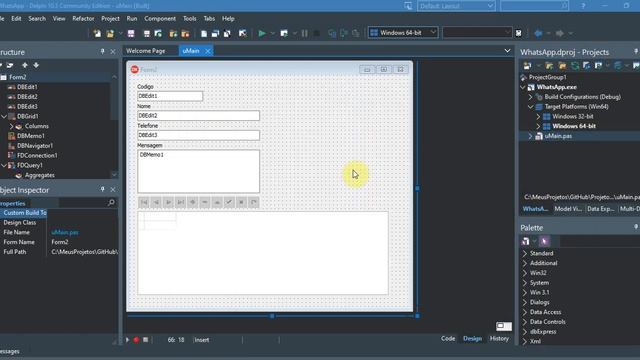Open the Windows 64-bit platform dropdown
The image size is (640, 360).
pos(403,33)
